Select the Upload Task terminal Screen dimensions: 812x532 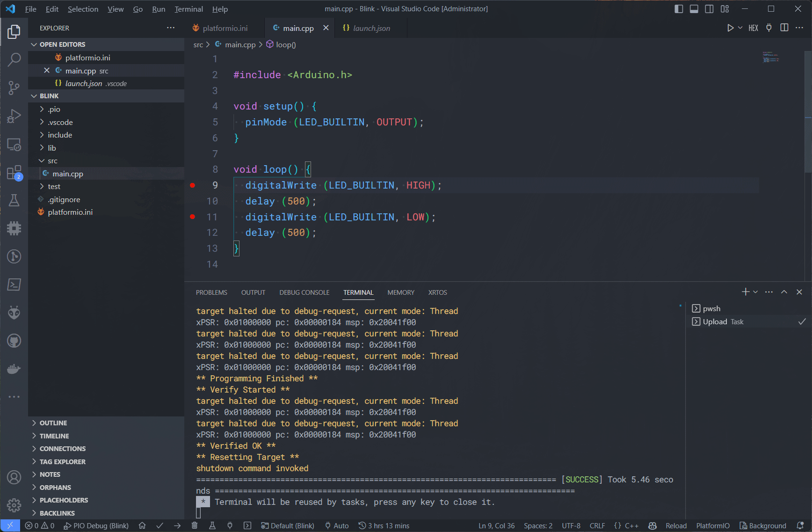pyautogui.click(x=749, y=321)
